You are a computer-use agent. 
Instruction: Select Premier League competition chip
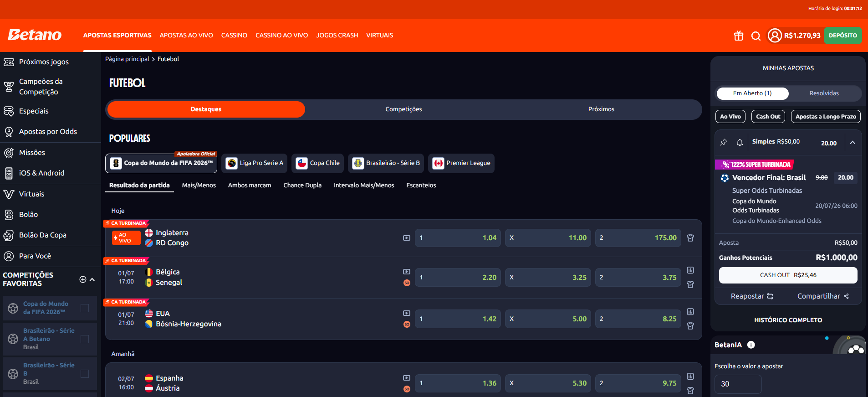tap(461, 163)
